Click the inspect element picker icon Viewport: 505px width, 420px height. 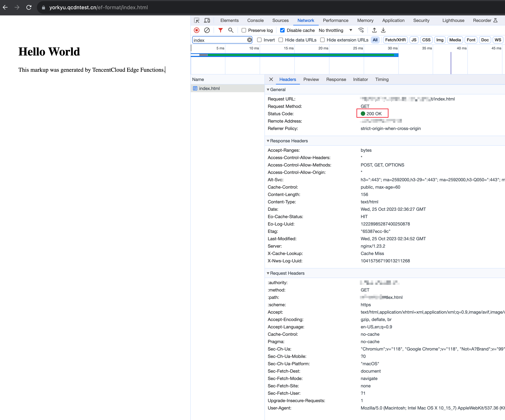(197, 20)
